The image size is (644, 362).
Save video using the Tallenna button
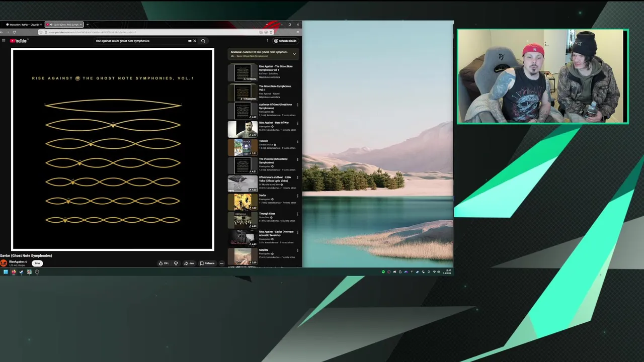coord(207,263)
